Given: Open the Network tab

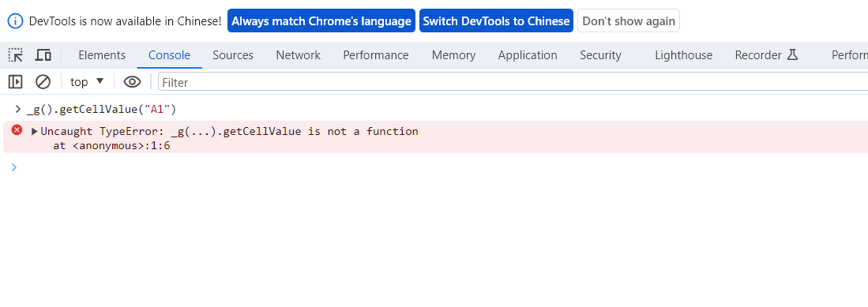Looking at the screenshot, I should (x=298, y=54).
